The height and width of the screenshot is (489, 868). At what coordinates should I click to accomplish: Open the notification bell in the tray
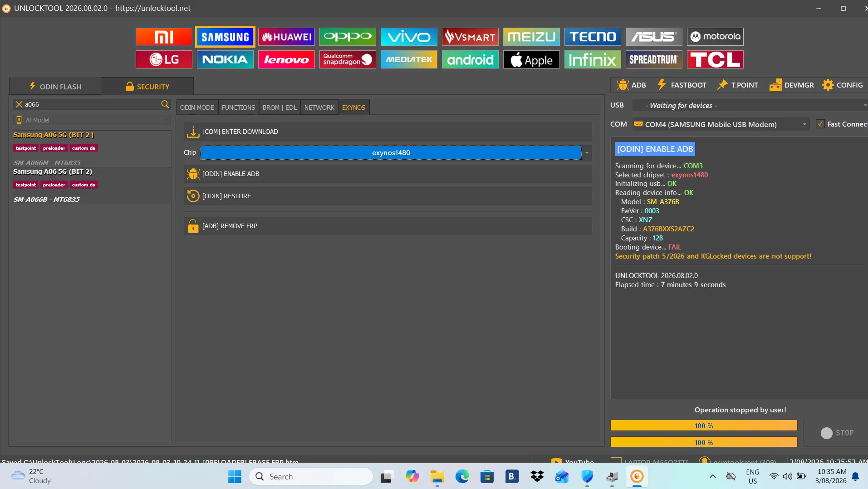855,476
